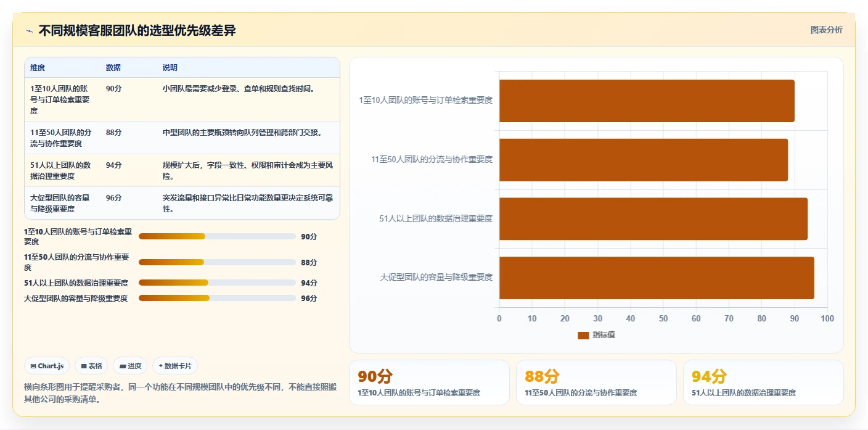This screenshot has width=868, height=430.
Task: Click chart axis label 大促型团队的容量与降级重要度
Action: 436,278
